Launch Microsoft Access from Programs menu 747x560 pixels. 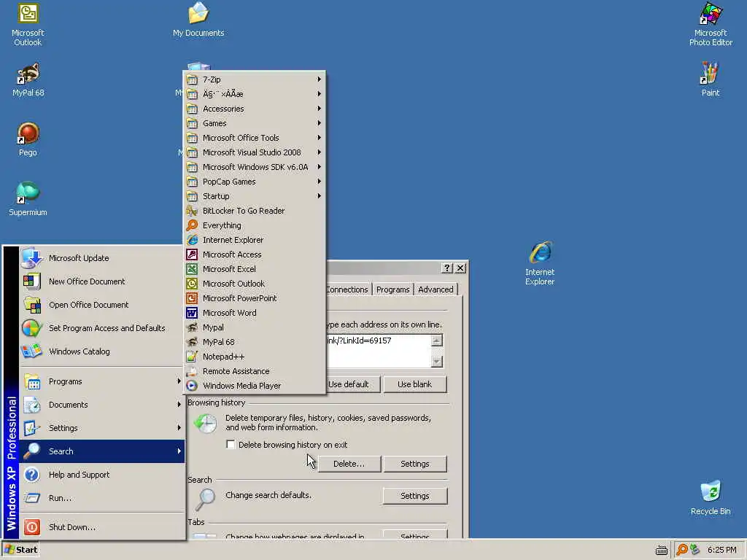coord(255,254)
